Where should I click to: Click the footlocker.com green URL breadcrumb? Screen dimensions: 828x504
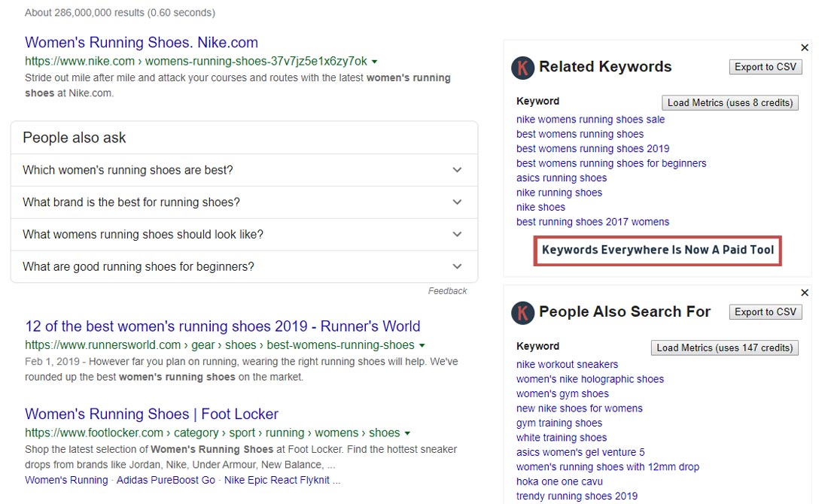pyautogui.click(x=212, y=433)
